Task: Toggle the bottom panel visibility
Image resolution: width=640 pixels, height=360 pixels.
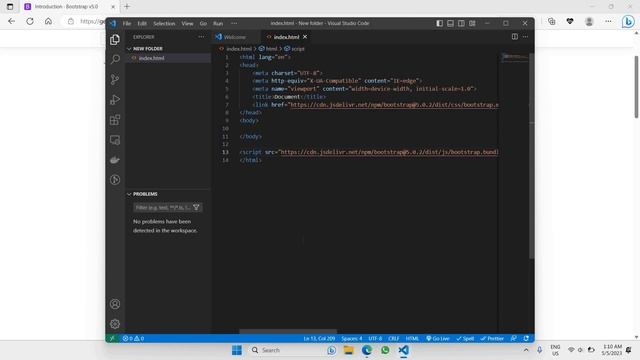Action: point(451,23)
